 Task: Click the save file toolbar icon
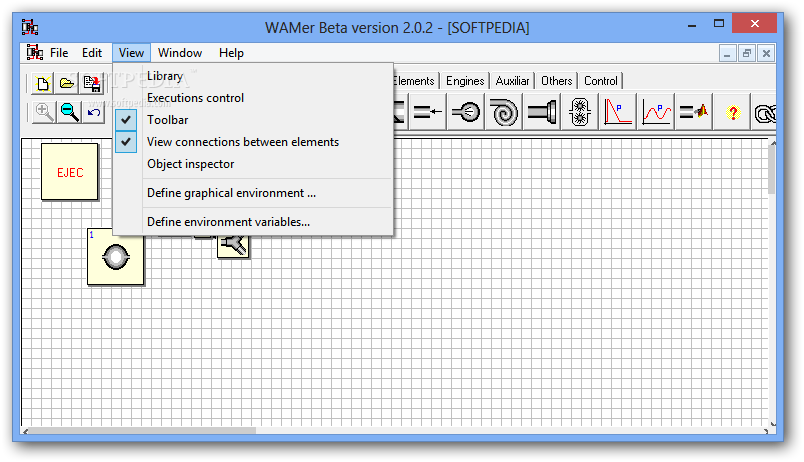[x=92, y=84]
